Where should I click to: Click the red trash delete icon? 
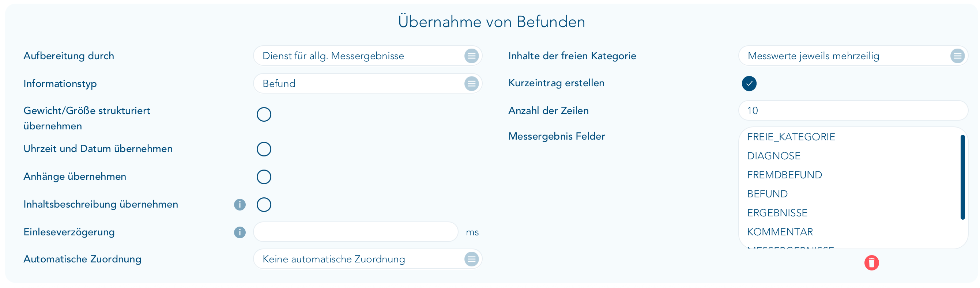coord(871,262)
